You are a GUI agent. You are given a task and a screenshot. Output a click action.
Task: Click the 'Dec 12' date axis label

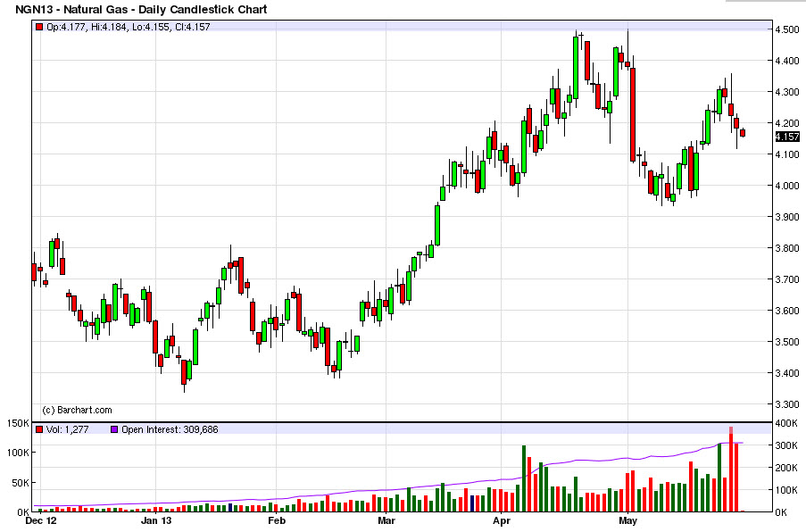pos(40,520)
